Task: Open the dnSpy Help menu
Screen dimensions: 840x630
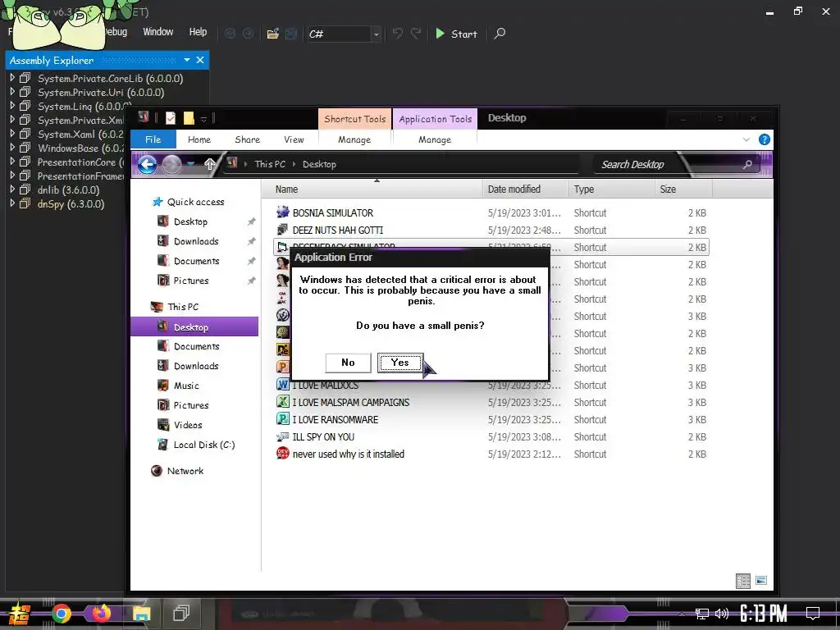Action: (x=198, y=32)
